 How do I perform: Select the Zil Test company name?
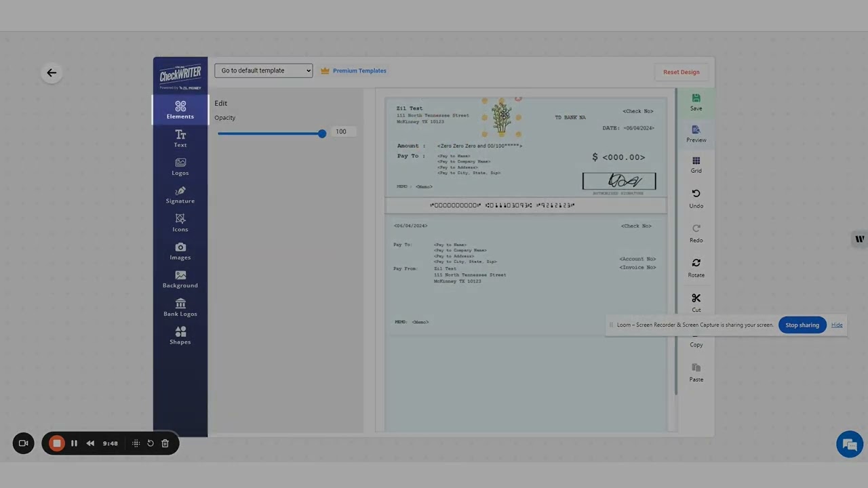click(x=410, y=108)
